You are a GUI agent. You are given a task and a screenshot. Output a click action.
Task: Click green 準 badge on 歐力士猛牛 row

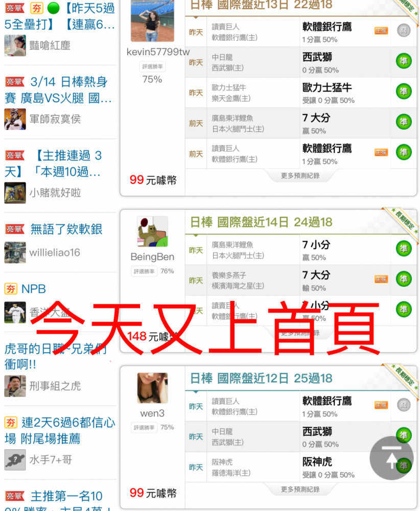point(404,91)
